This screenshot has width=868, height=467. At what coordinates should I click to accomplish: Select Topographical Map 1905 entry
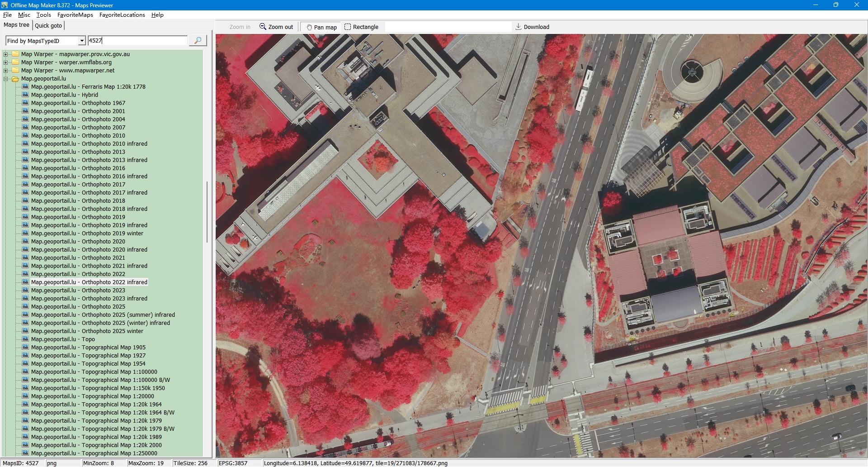pyautogui.click(x=113, y=348)
